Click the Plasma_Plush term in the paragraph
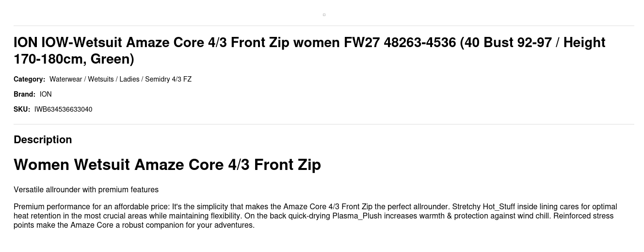Screen dimensions: 644x252 click(x=357, y=216)
